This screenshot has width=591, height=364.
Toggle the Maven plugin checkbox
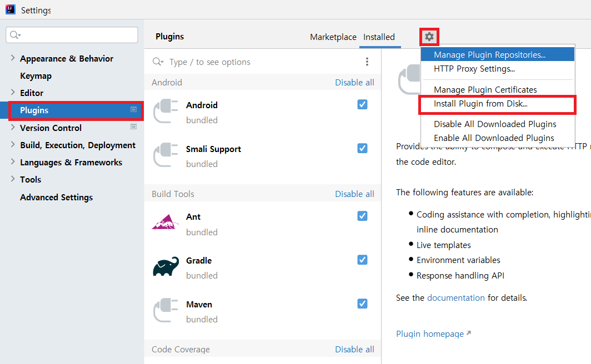pyautogui.click(x=362, y=304)
